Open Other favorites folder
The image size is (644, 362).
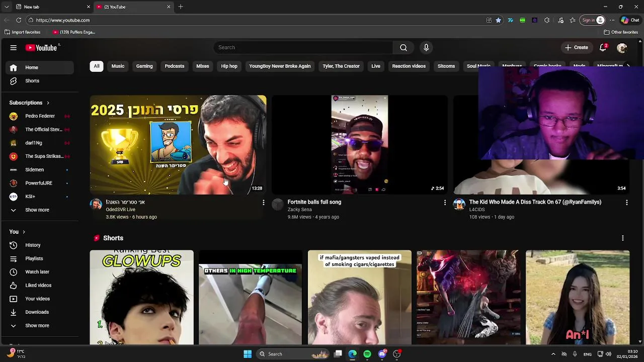click(x=621, y=32)
